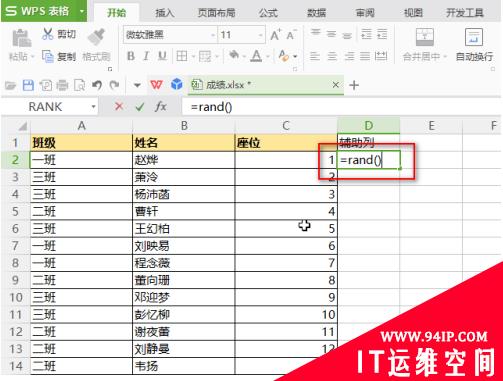The image size is (503, 381).
Task: Decrease indent in the ribbon
Action: (x=366, y=34)
